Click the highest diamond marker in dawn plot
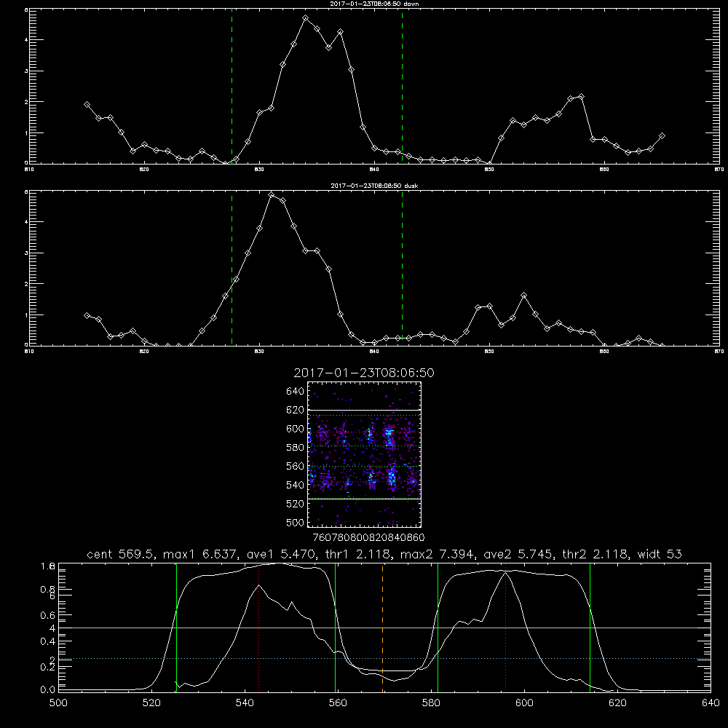 tap(306, 18)
